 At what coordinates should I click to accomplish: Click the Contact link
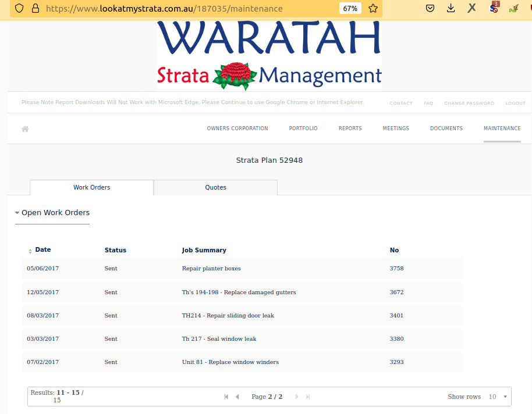(x=401, y=103)
